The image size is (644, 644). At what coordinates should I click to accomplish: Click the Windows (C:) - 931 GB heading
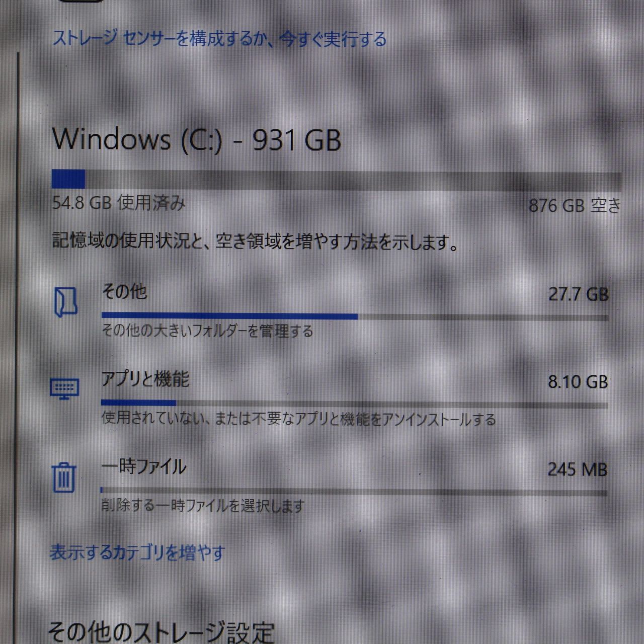(197, 139)
